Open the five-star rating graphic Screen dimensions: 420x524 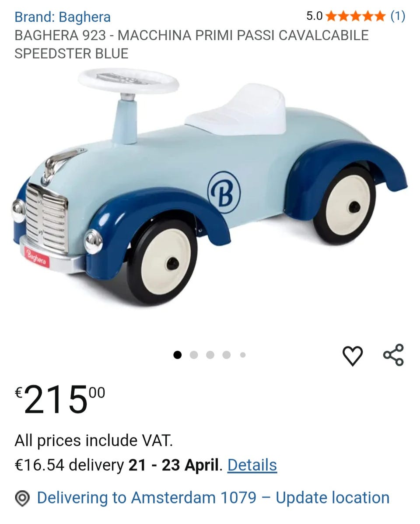(x=355, y=16)
